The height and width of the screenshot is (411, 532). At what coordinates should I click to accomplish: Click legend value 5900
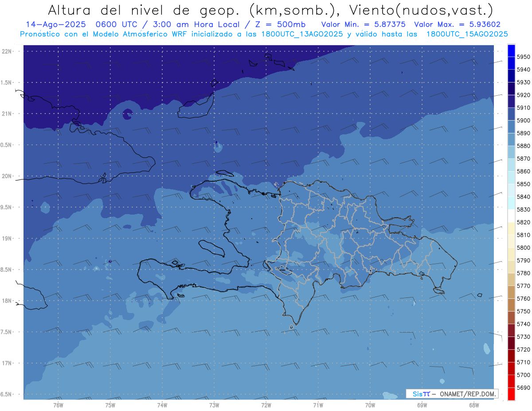[x=523, y=121]
